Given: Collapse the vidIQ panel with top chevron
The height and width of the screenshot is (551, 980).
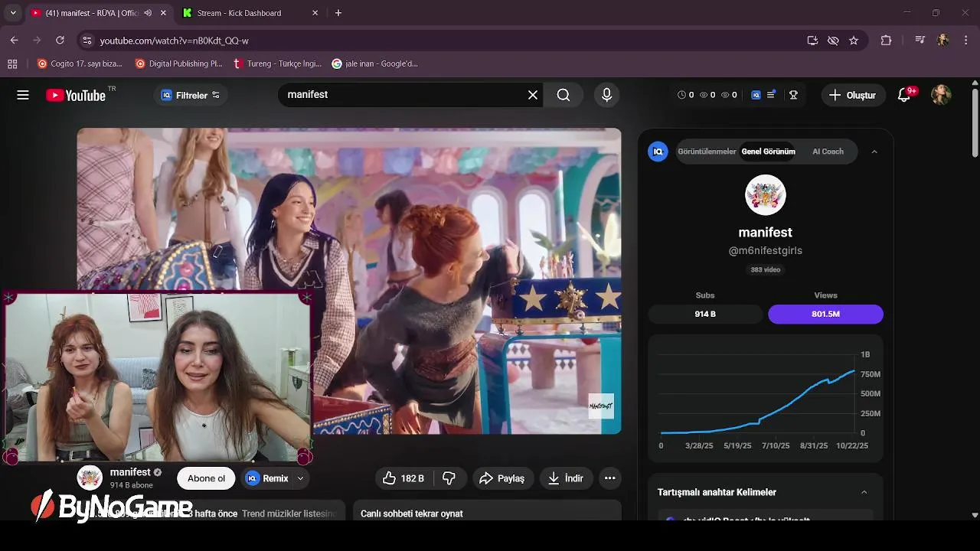Looking at the screenshot, I should click(x=874, y=152).
